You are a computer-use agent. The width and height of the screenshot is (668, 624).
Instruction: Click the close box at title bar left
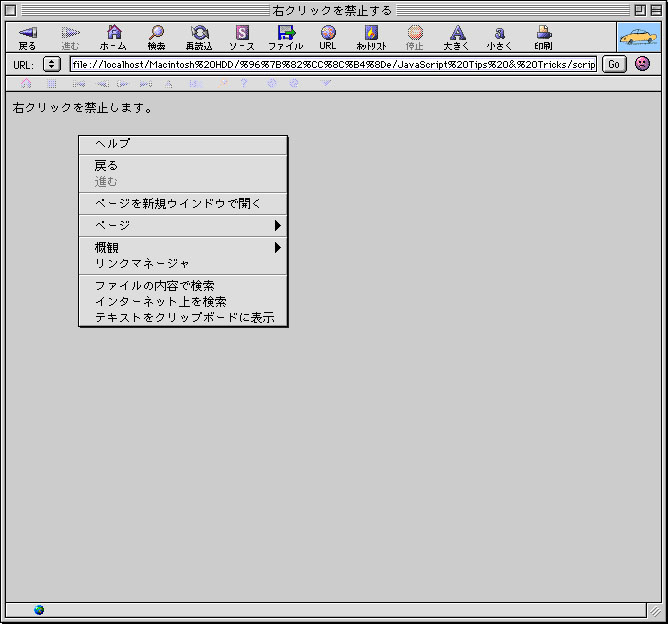(11, 10)
